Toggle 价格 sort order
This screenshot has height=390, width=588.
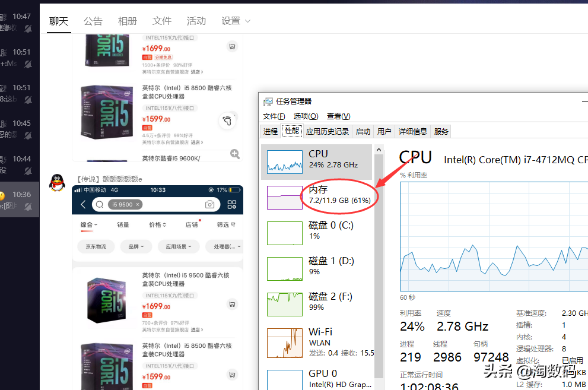click(157, 224)
